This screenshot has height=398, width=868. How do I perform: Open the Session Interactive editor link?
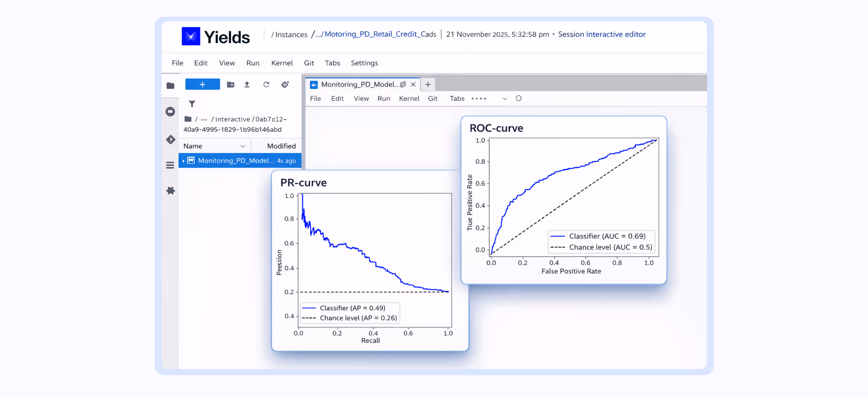601,34
